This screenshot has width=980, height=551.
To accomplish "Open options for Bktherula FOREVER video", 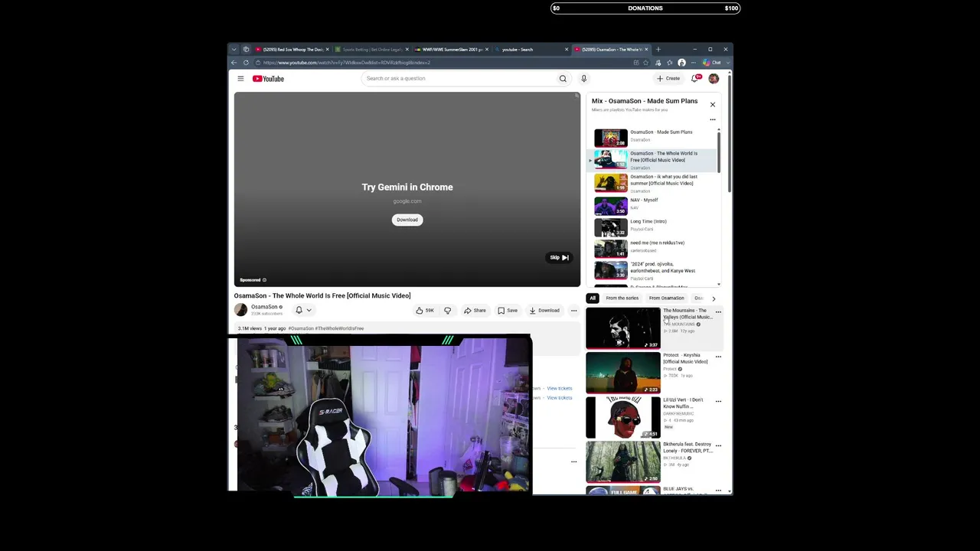I will (x=718, y=445).
